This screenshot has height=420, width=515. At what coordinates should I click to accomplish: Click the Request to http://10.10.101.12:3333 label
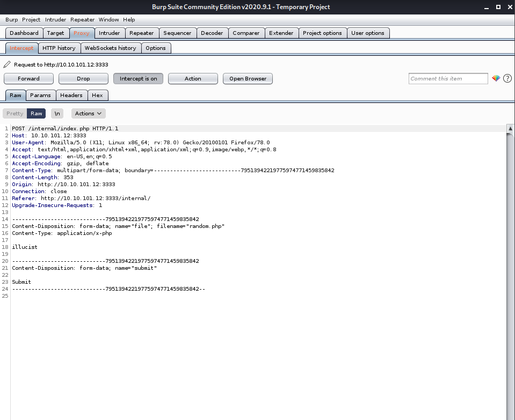pyautogui.click(x=61, y=65)
